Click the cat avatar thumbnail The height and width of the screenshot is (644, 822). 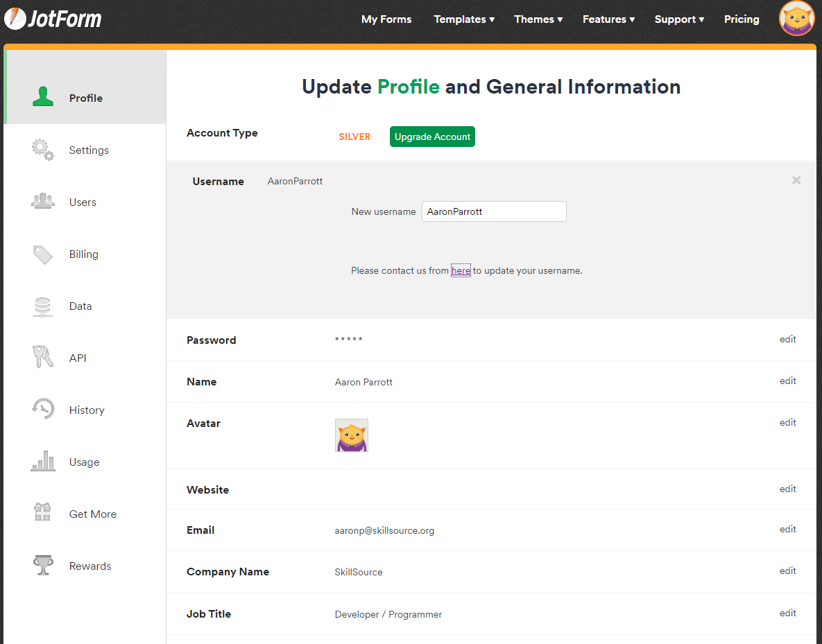352,435
